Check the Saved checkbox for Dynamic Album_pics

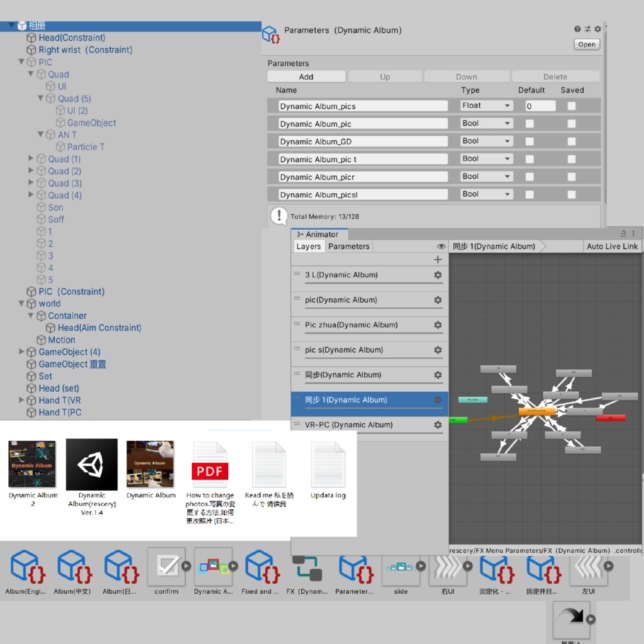point(573,106)
